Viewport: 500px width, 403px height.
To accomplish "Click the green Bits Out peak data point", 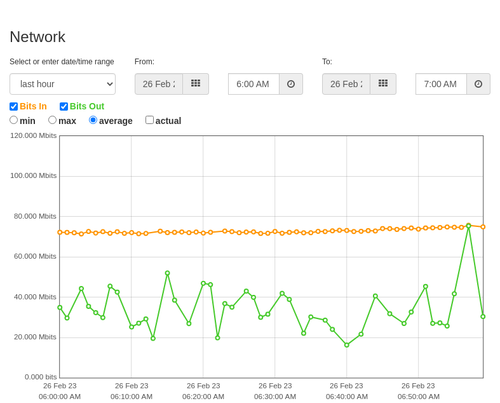I will (468, 226).
